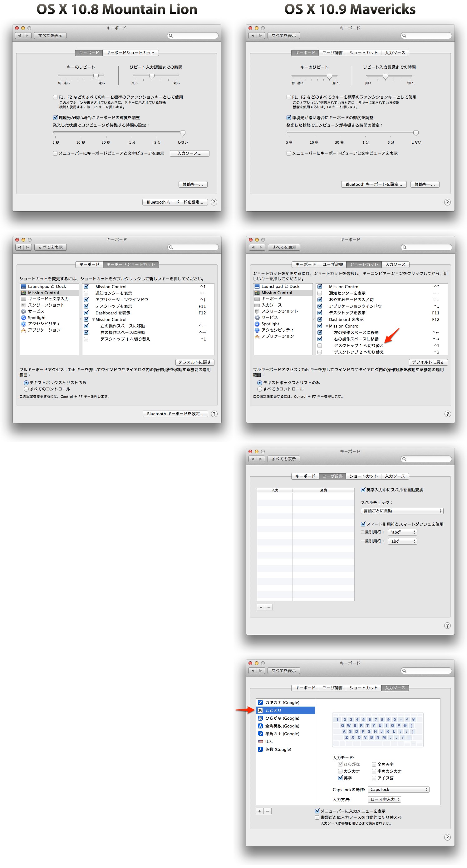Collapse Mission Control group in Mavericks shortcut list

click(327, 326)
